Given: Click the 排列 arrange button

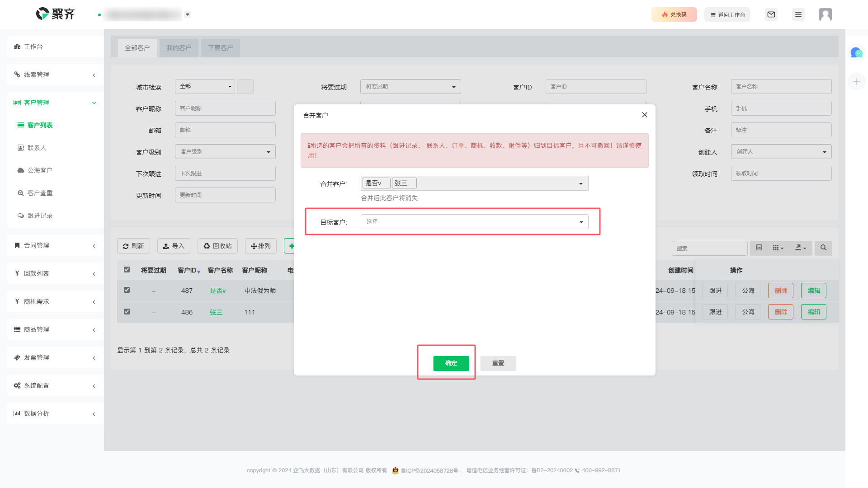Looking at the screenshot, I should 261,246.
